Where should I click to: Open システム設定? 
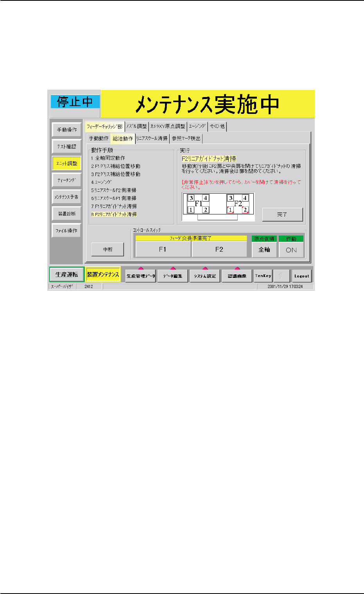[205, 275]
